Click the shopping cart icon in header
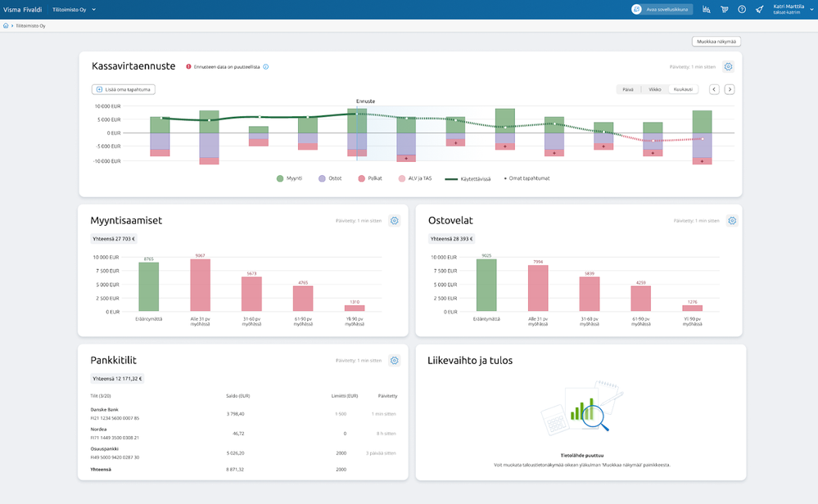Image resolution: width=818 pixels, height=504 pixels. click(x=724, y=9)
